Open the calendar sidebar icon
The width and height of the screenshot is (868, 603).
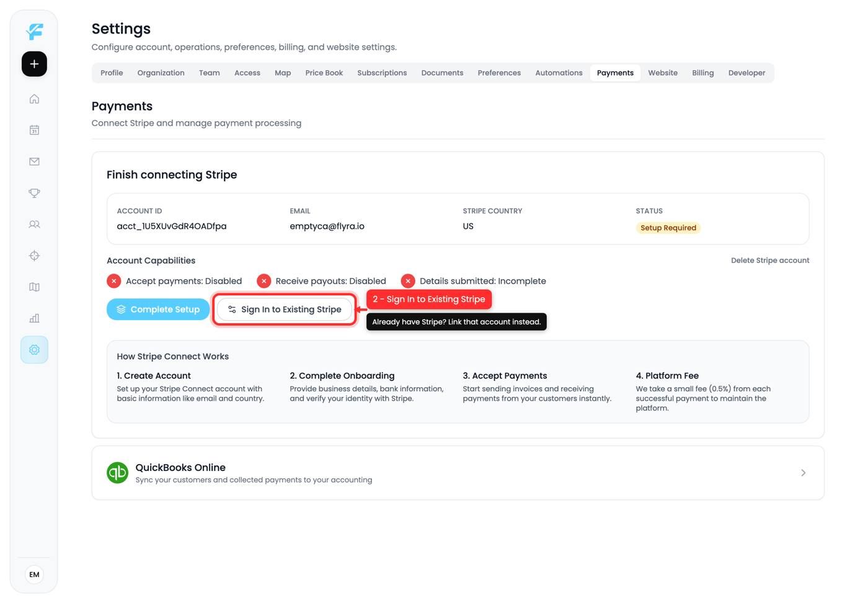(34, 130)
